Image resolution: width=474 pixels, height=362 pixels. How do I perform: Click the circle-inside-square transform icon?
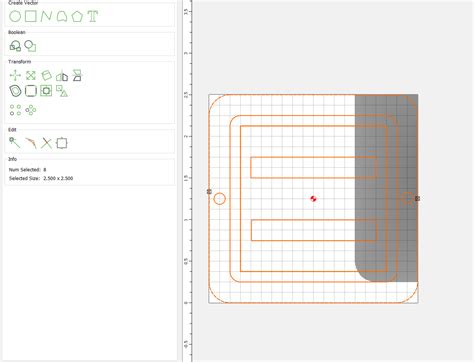click(x=46, y=91)
